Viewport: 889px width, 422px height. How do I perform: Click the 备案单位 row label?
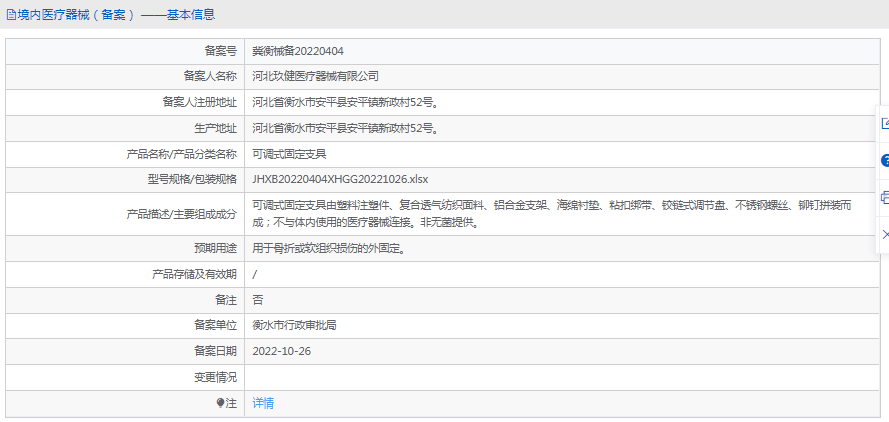215,326
